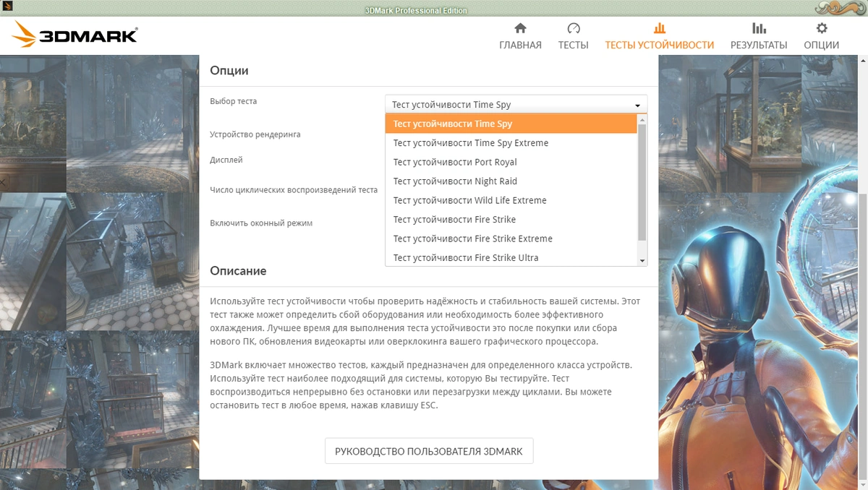Viewport: 868px width, 490px height.
Task: Open the ГЛАВНАЯ tab
Action: (x=520, y=45)
